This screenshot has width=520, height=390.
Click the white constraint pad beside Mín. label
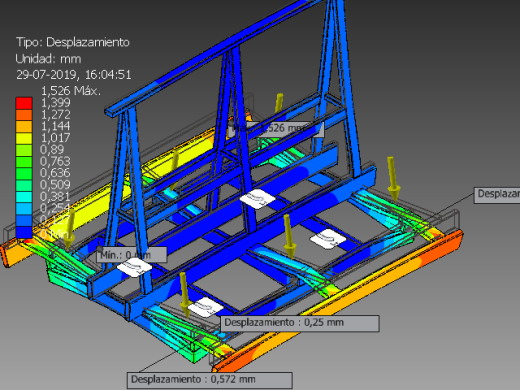[x=134, y=267]
